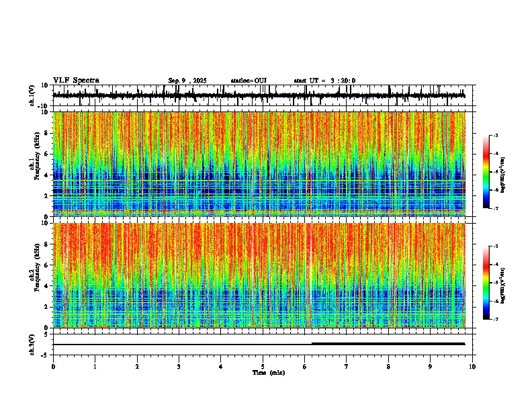Viewport: 532px width, 411px height.
Task: Click the ch.1 spectrogram color scale bar
Action: [x=486, y=171]
